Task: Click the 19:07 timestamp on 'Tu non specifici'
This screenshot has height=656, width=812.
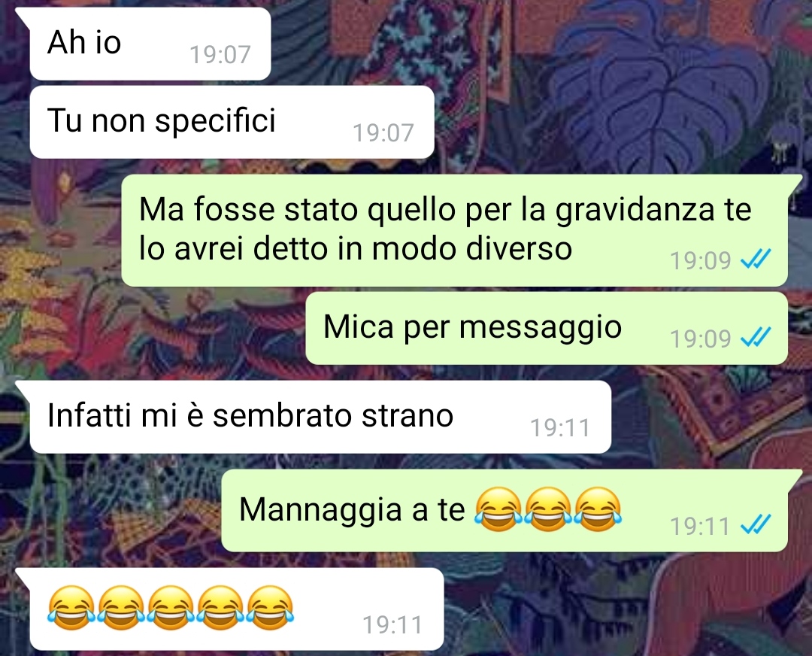Action: click(x=383, y=132)
